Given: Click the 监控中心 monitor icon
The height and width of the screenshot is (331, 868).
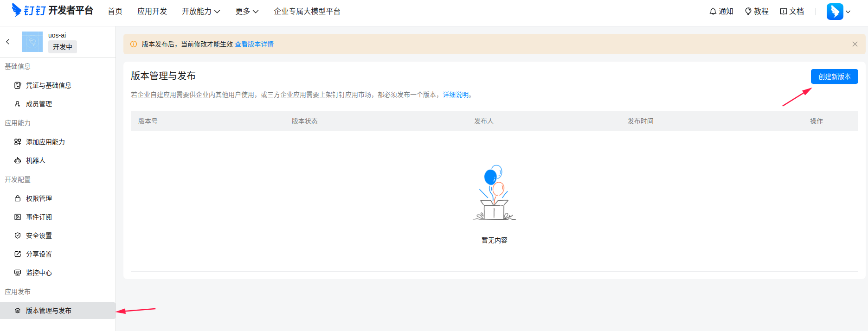Looking at the screenshot, I should (18, 273).
